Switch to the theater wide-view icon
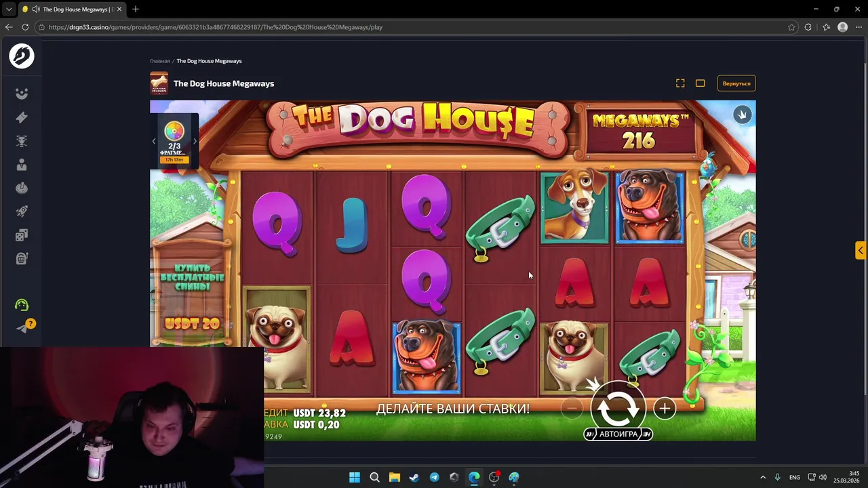Screen dimensions: 868x488 pos(700,83)
